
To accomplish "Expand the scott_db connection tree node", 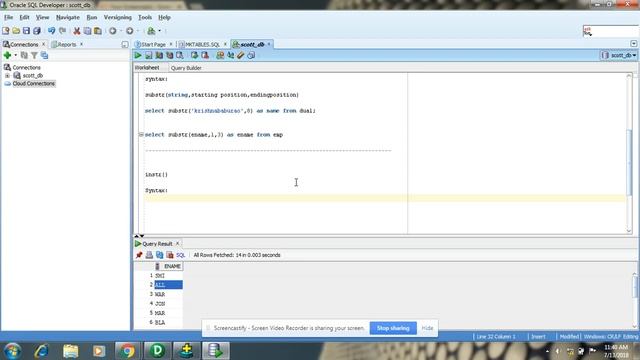I will [7, 76].
